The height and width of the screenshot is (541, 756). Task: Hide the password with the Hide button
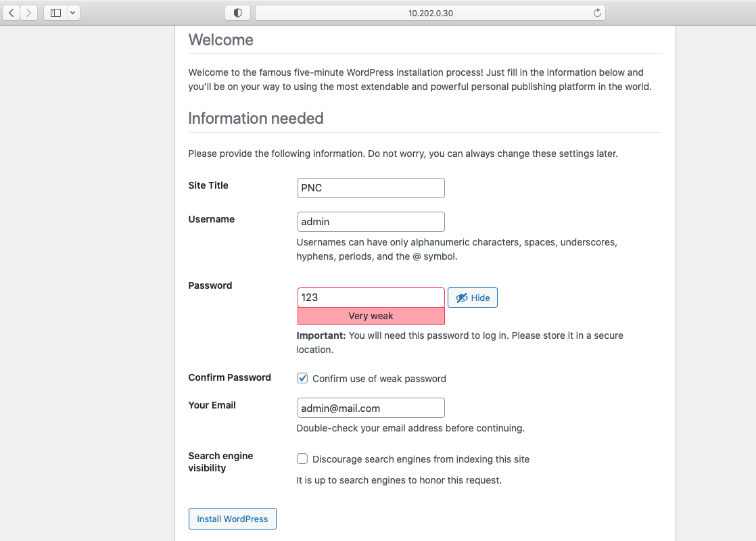point(473,298)
